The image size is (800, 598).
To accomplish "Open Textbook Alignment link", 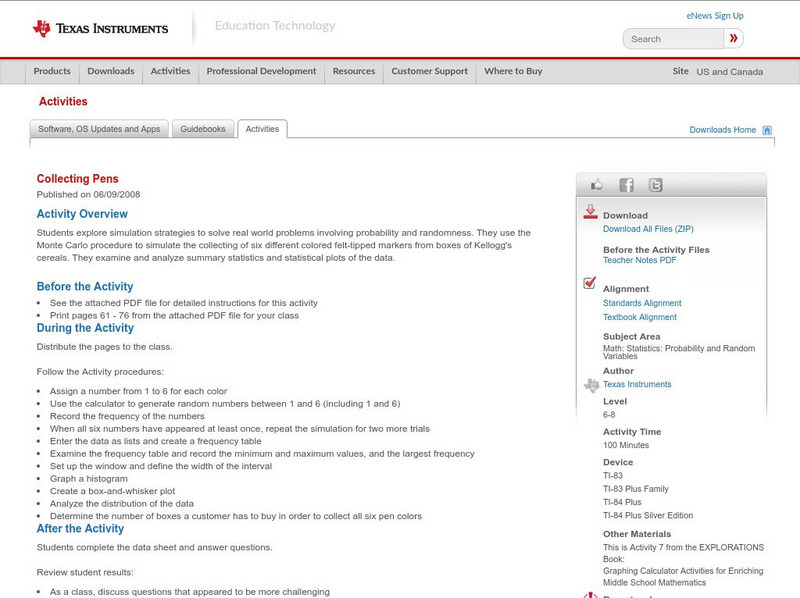I will [640, 317].
